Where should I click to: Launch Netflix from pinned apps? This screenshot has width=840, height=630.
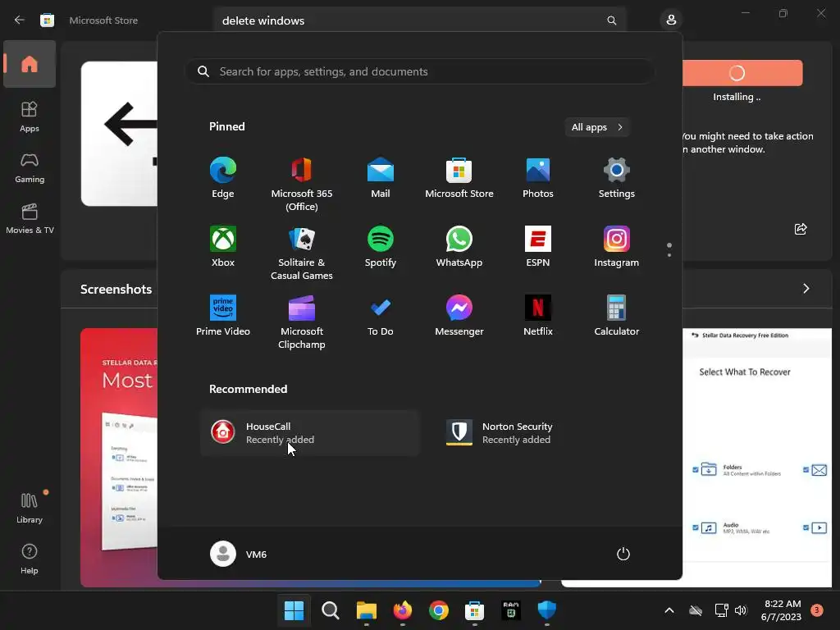(538, 316)
